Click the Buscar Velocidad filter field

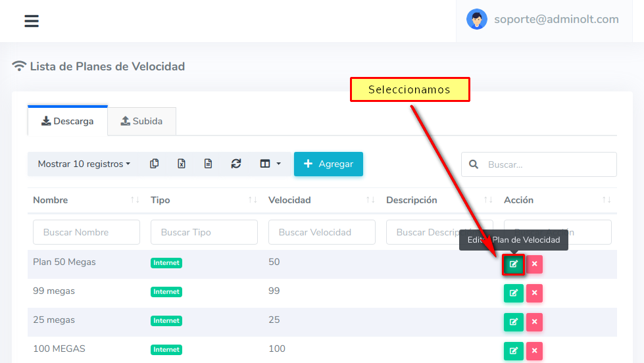pyautogui.click(x=322, y=232)
